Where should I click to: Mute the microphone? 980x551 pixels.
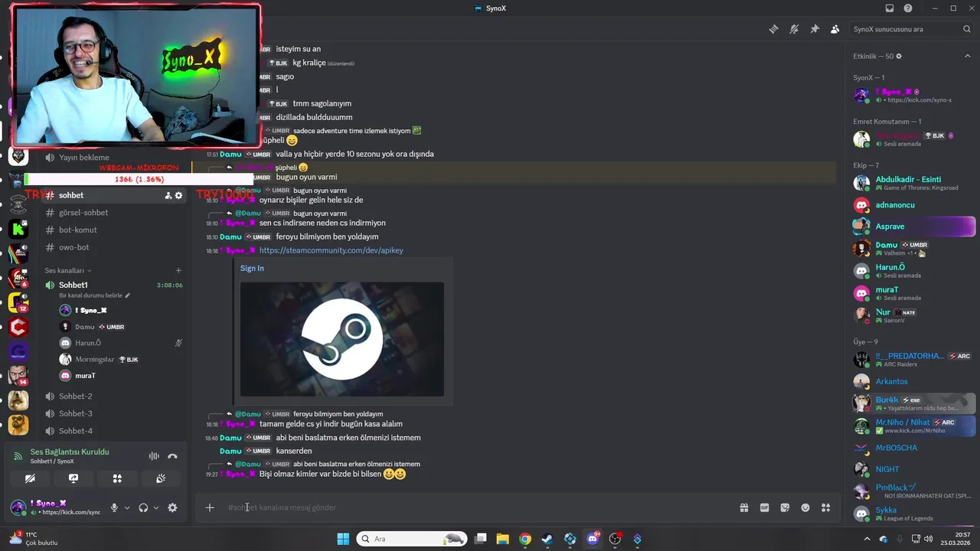114,507
